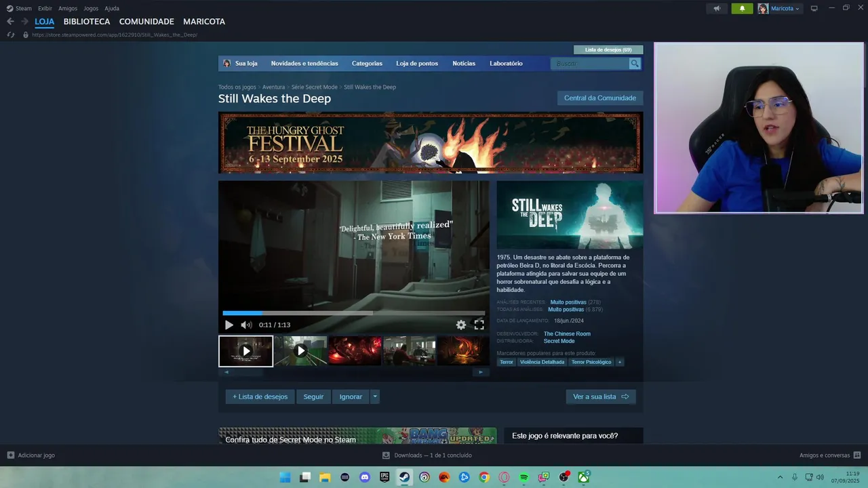Open the Ajuda menu
The width and height of the screenshot is (868, 488).
click(112, 8)
